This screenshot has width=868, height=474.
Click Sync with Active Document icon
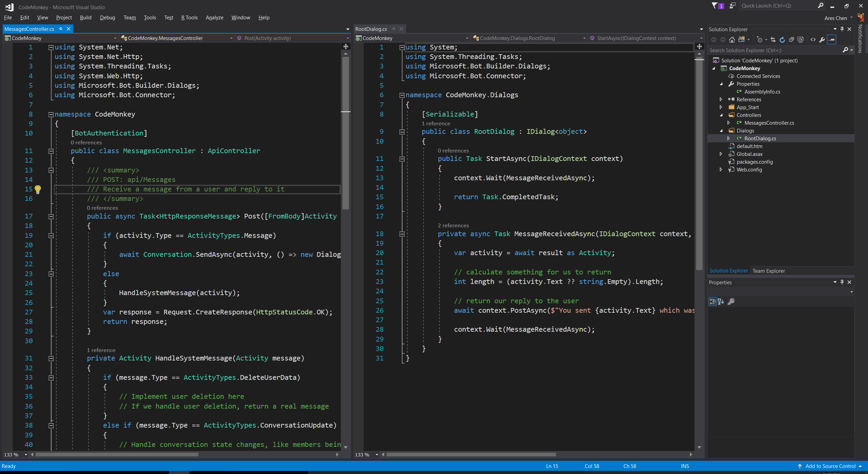point(773,40)
